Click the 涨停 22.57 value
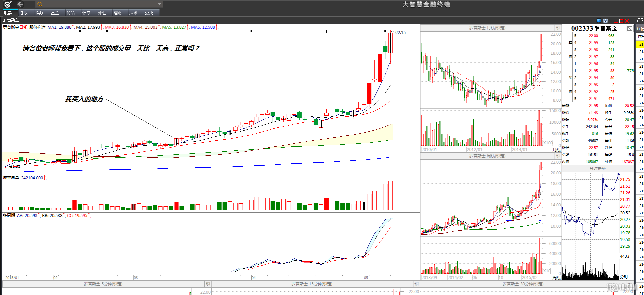 point(593,148)
